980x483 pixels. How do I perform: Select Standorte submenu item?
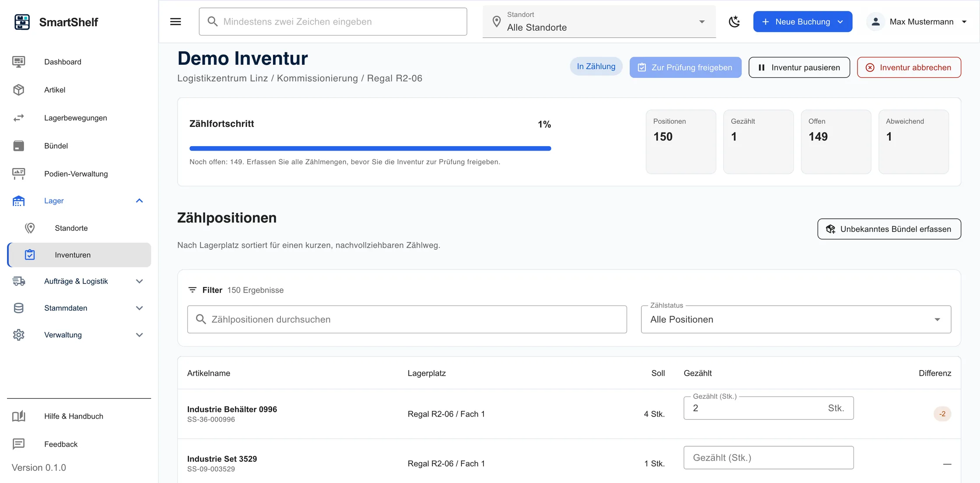(79, 228)
